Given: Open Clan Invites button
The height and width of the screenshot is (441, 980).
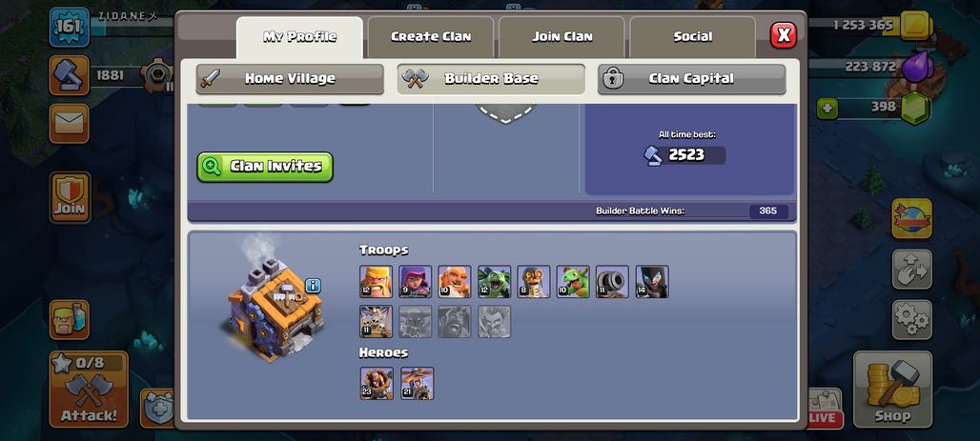Looking at the screenshot, I should pos(265,167).
